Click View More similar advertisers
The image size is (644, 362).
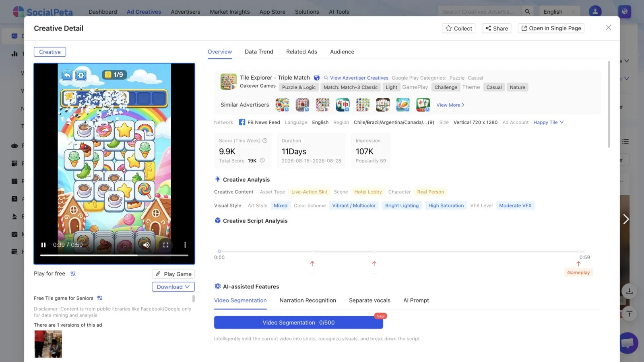pyautogui.click(x=450, y=105)
